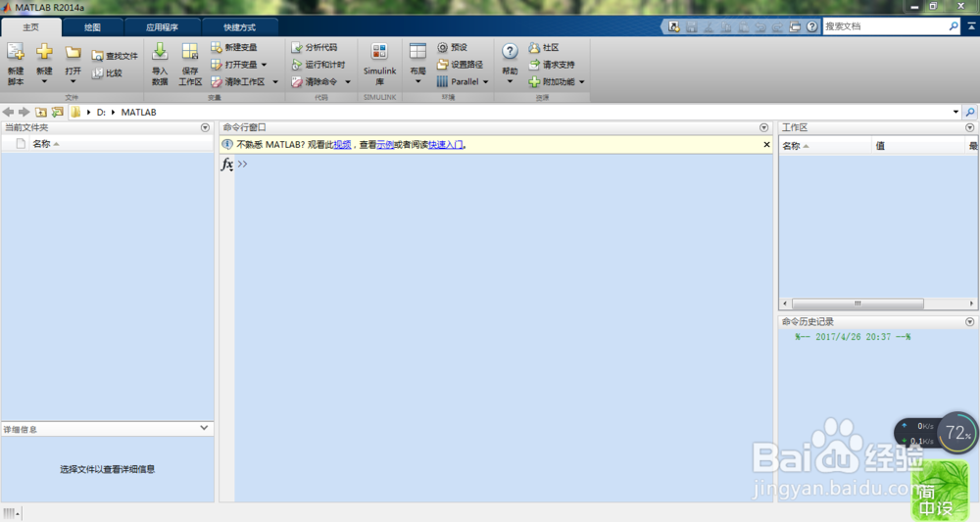The height and width of the screenshot is (522, 980).
Task: Expand the 打开 dropdown arrow
Action: [73, 82]
